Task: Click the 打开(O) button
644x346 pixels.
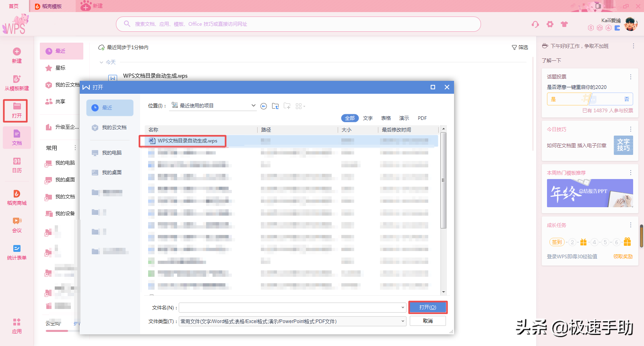Action: click(x=427, y=307)
